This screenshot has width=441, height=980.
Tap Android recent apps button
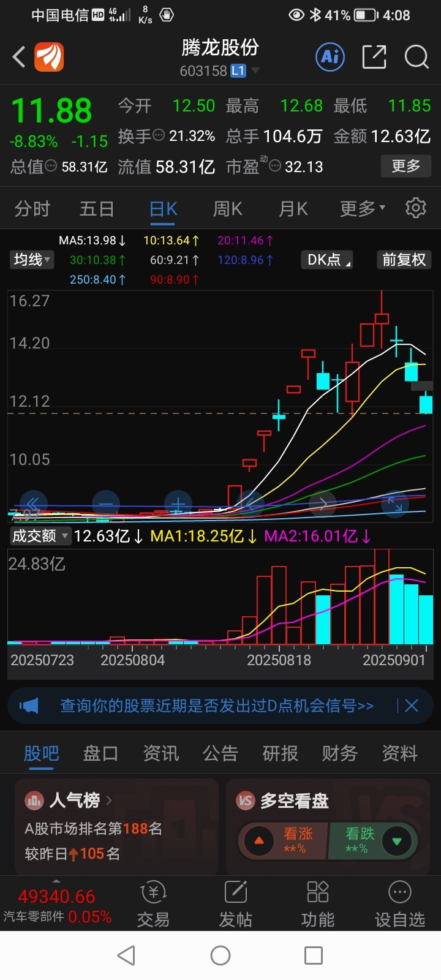coord(314,956)
